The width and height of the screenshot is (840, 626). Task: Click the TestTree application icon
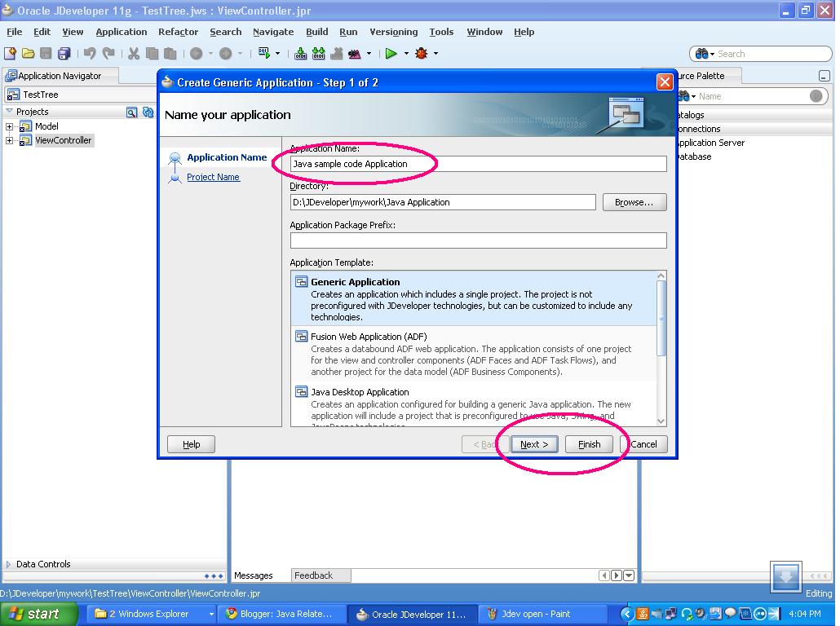click(13, 95)
